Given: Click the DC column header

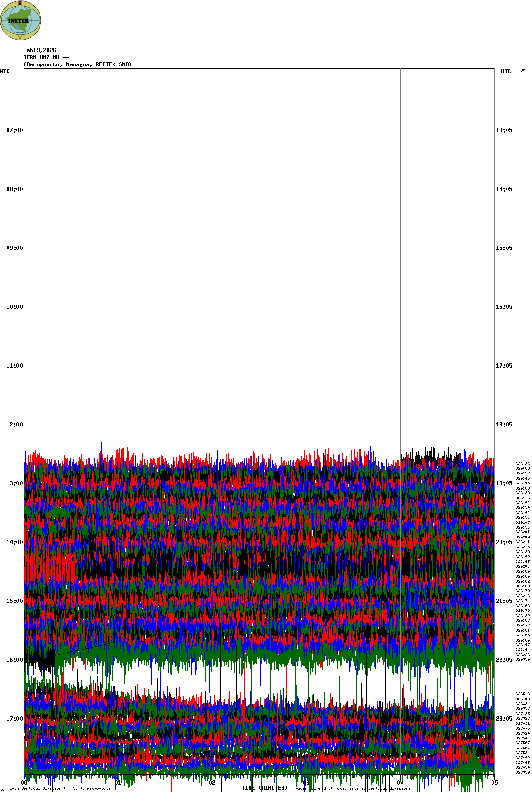Looking at the screenshot, I should pyautogui.click(x=523, y=71).
